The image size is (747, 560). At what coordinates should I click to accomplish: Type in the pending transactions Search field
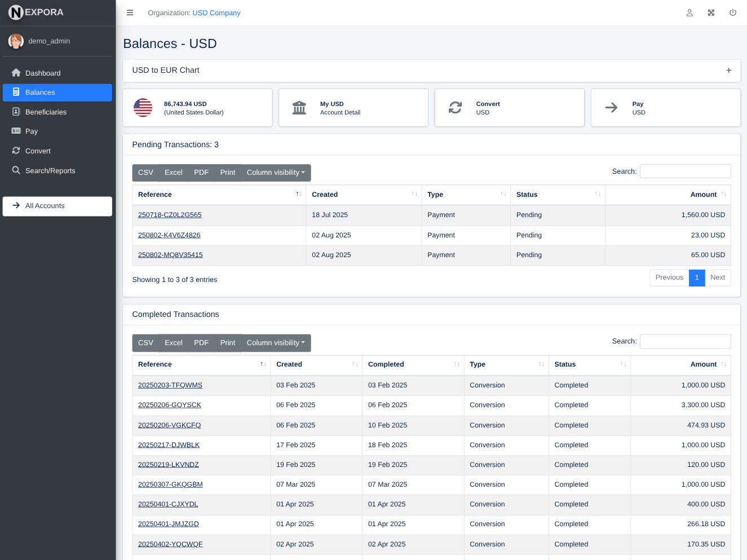click(x=685, y=171)
